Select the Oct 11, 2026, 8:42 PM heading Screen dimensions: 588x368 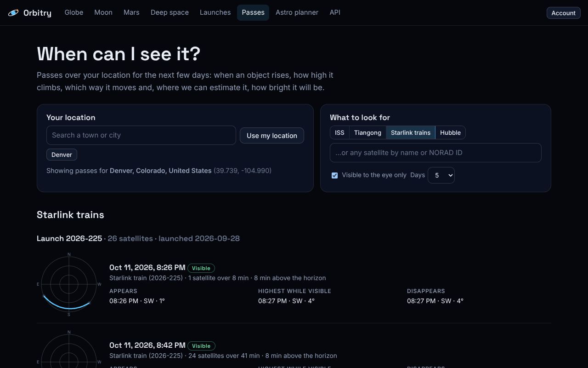(147, 345)
